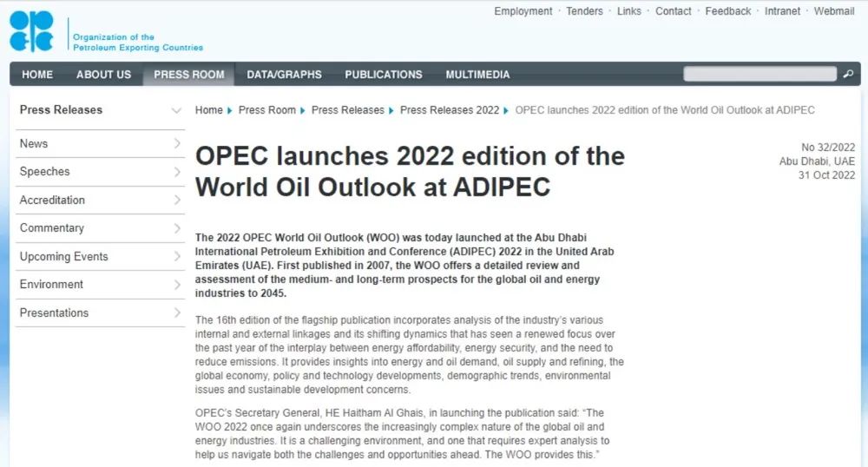The image size is (868, 467).
Task: Open Press Releases in the sidebar
Action: [61, 109]
